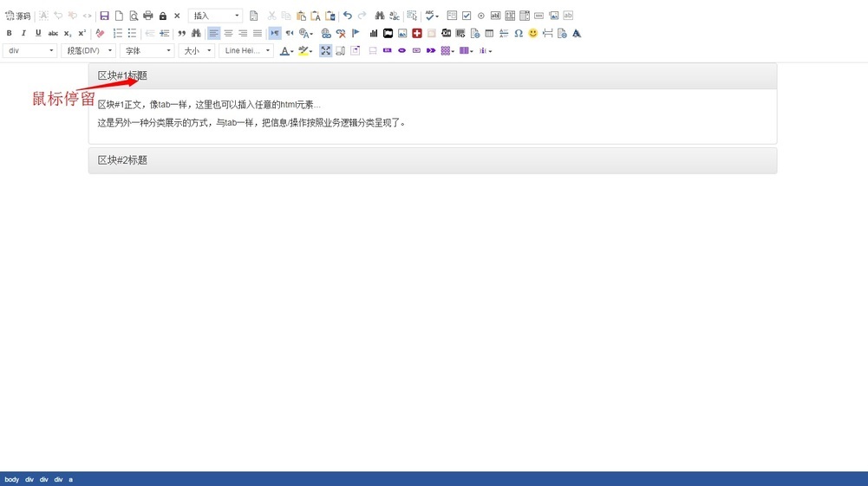Screen dimensions: 868x486
Task: Open the page preview
Action: [x=134, y=16]
